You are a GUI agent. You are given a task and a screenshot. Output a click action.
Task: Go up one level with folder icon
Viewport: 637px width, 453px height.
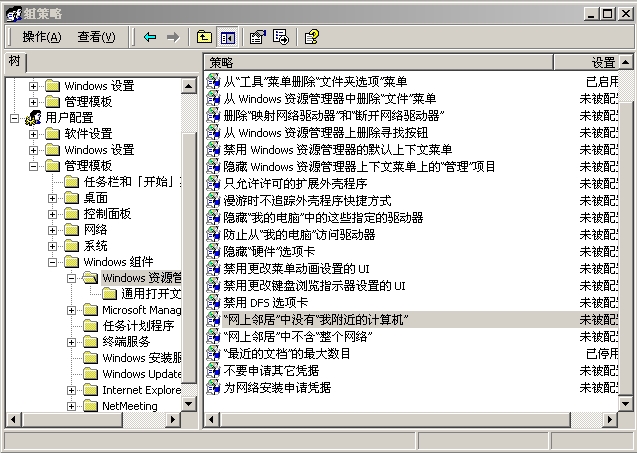coord(204,37)
